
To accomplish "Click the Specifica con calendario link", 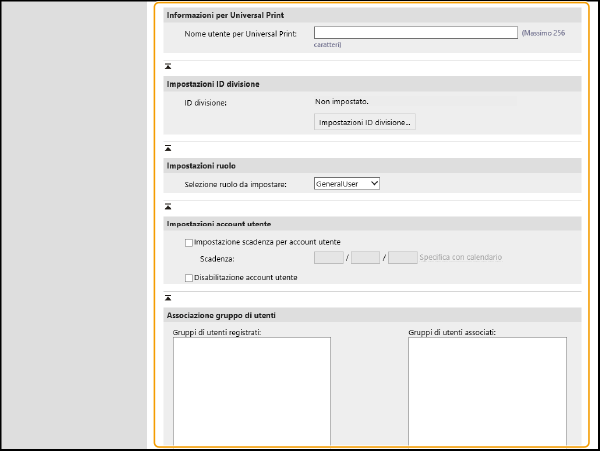I will click(462, 258).
